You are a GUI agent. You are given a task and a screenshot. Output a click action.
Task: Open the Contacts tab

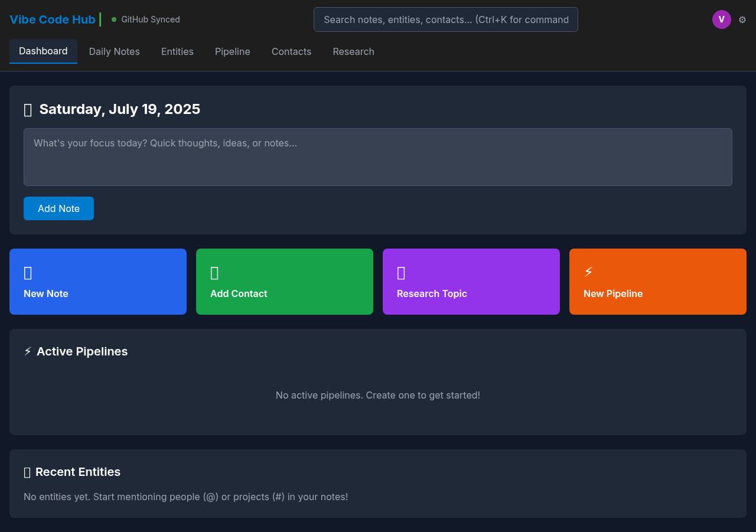pyautogui.click(x=291, y=52)
